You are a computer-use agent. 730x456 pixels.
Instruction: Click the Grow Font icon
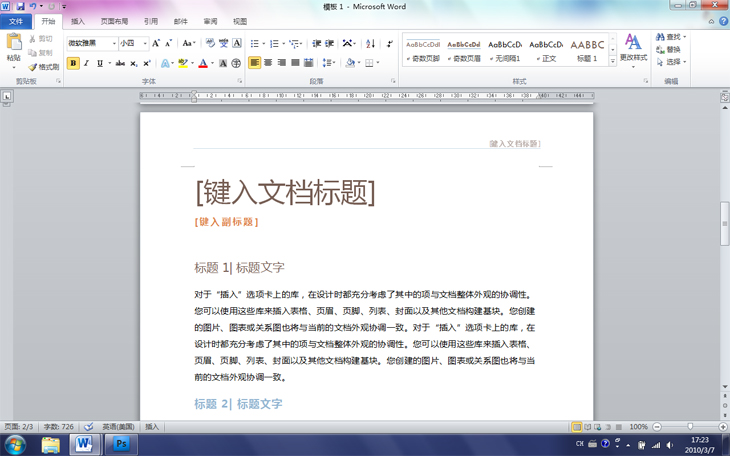click(156, 43)
